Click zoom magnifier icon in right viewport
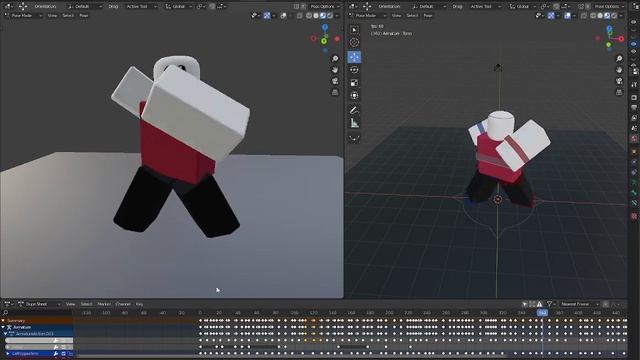This screenshot has height=360, width=640. point(619,59)
